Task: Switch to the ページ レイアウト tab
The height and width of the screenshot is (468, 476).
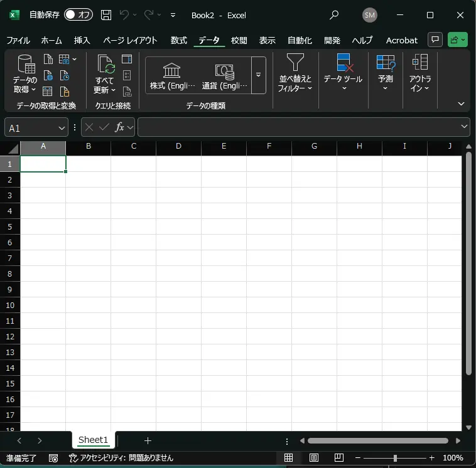Action: click(130, 40)
